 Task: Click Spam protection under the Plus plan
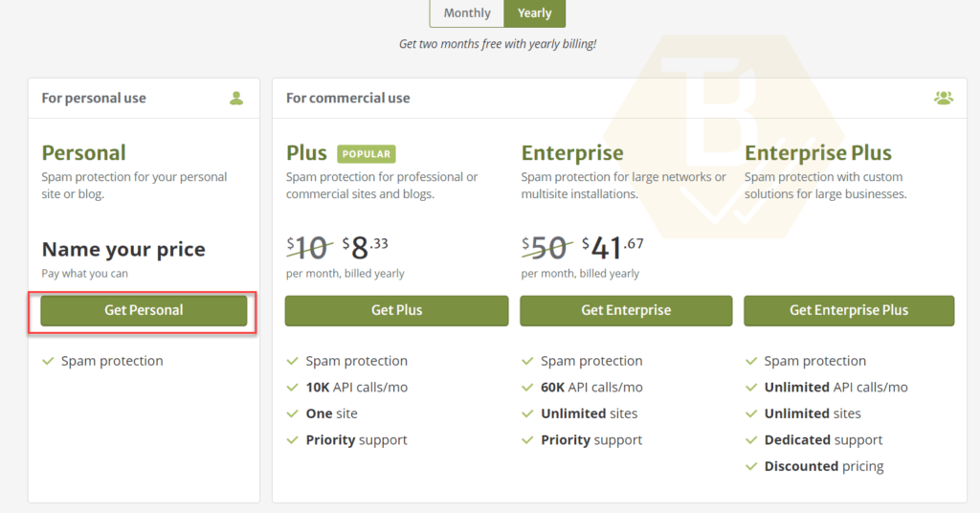(356, 361)
